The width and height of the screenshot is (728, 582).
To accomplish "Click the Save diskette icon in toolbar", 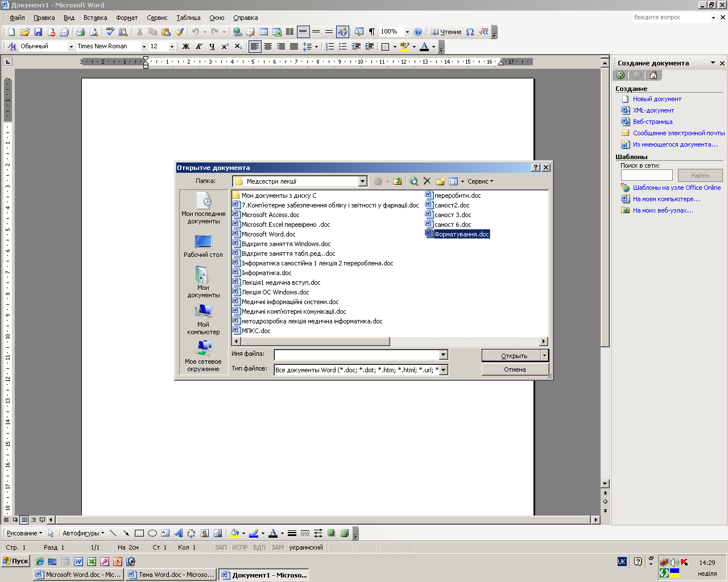I will (x=38, y=32).
